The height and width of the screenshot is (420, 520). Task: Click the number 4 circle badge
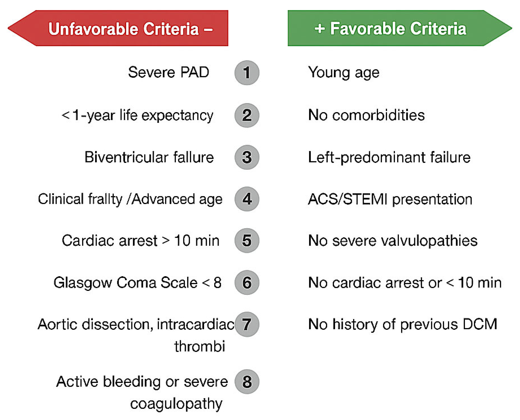pyautogui.click(x=247, y=199)
